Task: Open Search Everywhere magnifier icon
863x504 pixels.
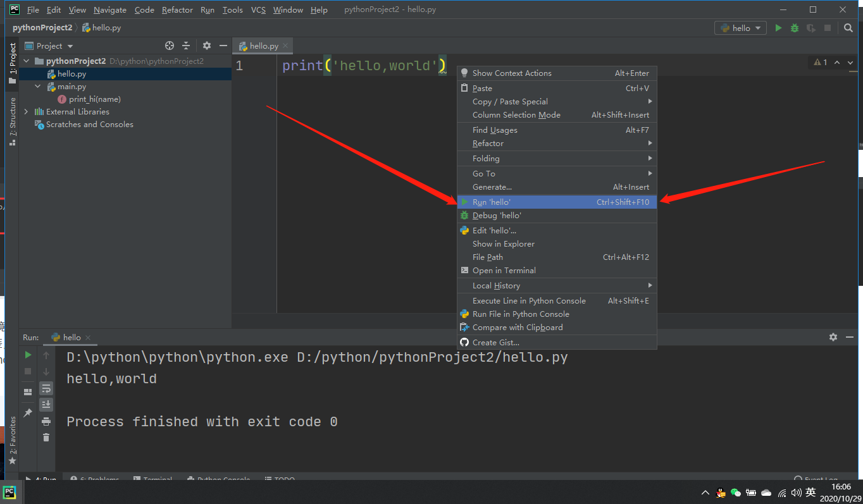Action: pos(848,28)
